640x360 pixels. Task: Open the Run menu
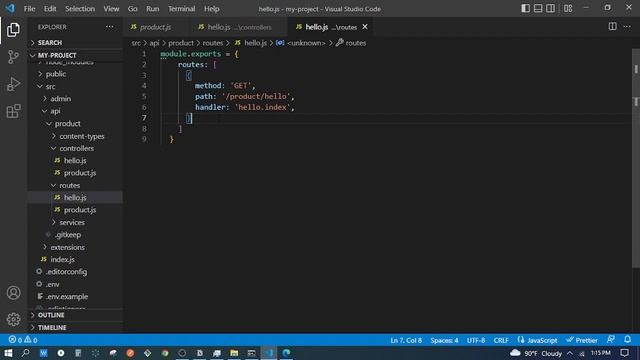point(153,9)
